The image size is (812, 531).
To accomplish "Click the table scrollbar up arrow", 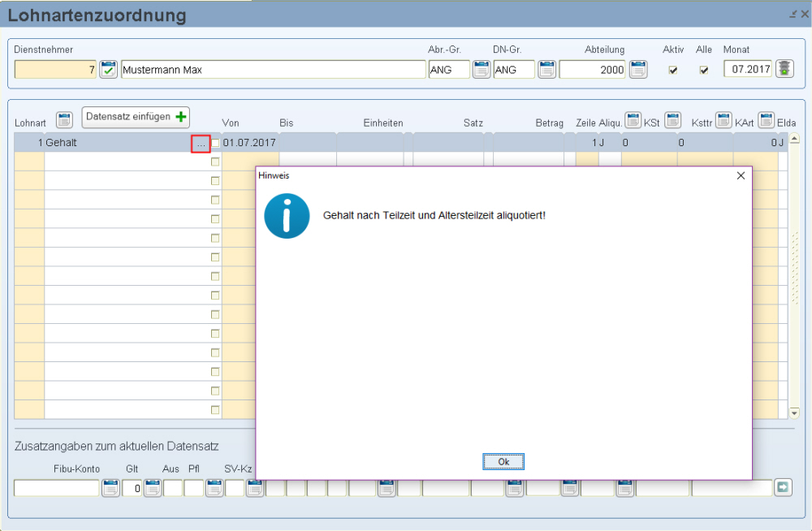I will (794, 138).
